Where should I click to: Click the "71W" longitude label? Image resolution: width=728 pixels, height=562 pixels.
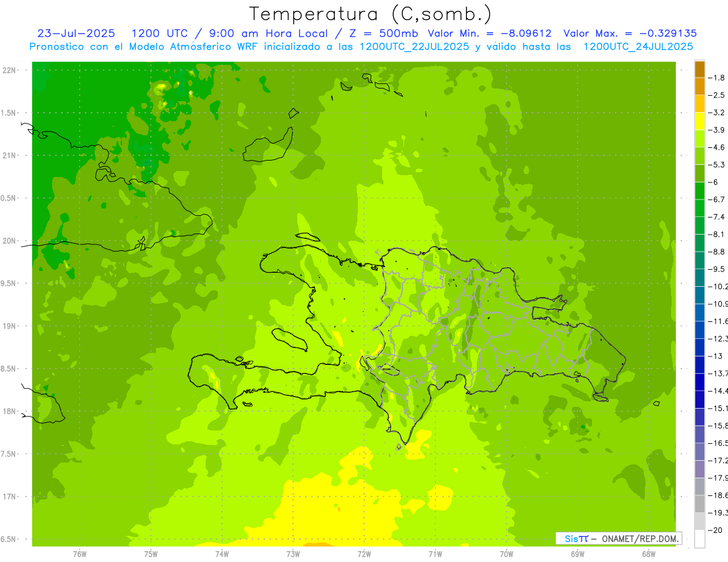coord(435,554)
